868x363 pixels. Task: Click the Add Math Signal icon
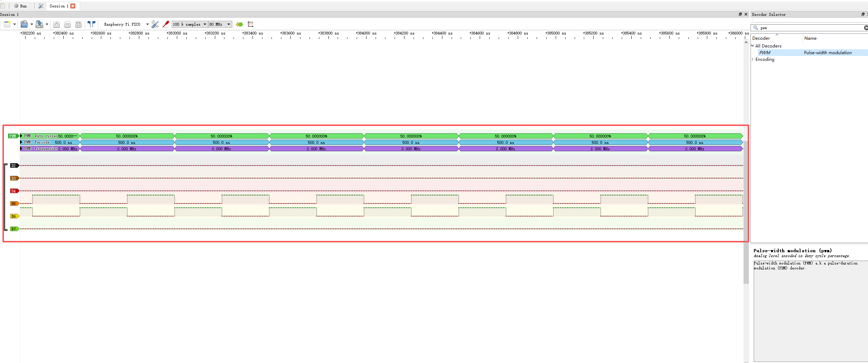(x=251, y=24)
